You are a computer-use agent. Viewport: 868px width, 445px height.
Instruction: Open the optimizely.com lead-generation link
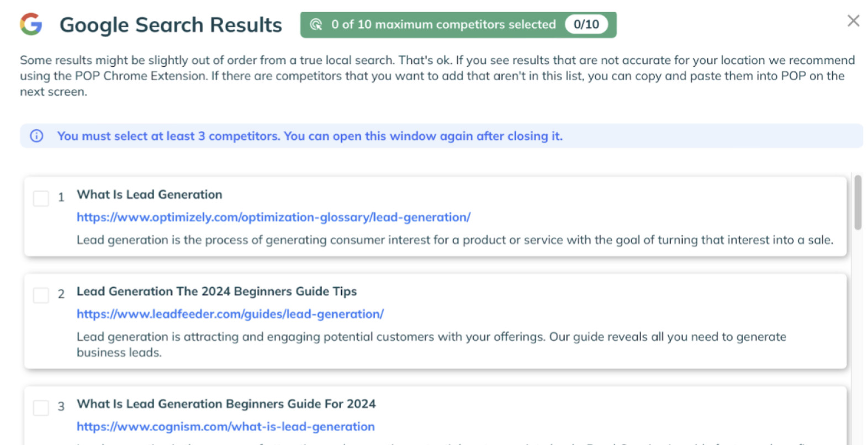pos(273,217)
